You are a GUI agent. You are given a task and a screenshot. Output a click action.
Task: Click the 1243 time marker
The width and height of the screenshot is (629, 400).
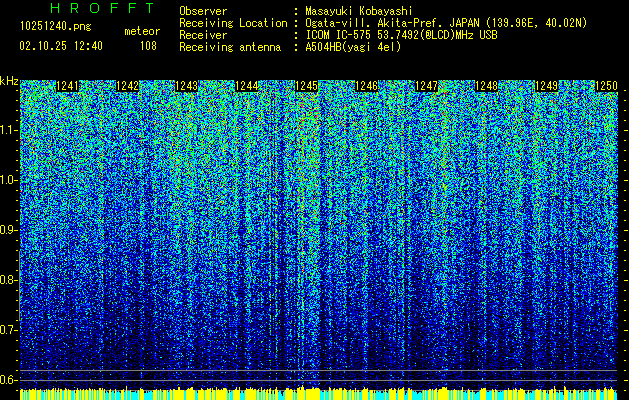[187, 86]
